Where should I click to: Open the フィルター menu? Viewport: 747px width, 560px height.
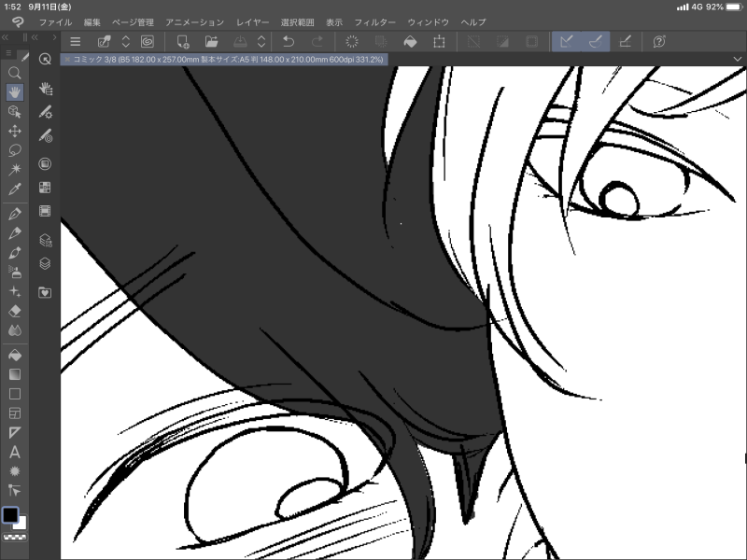[x=375, y=22]
